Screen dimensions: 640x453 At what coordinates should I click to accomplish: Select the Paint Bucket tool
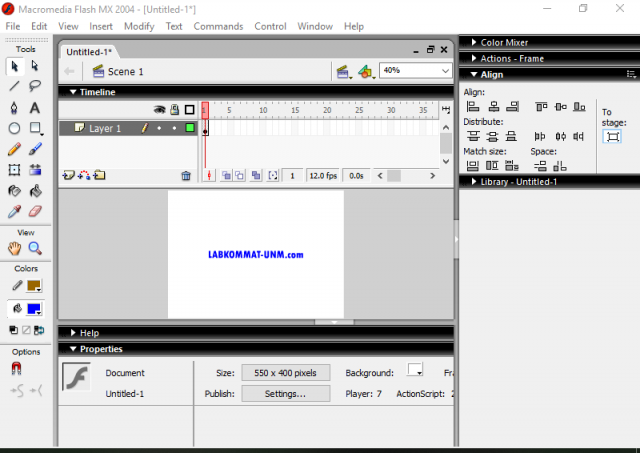point(36,191)
